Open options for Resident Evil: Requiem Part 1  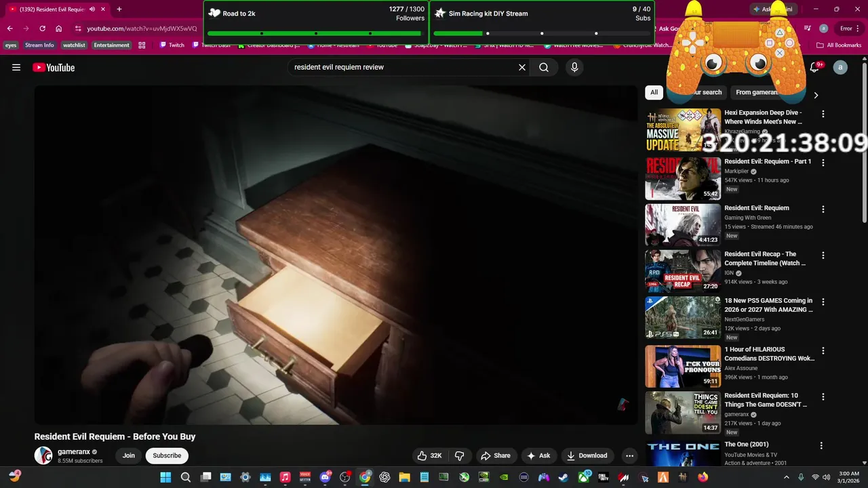coord(823,163)
